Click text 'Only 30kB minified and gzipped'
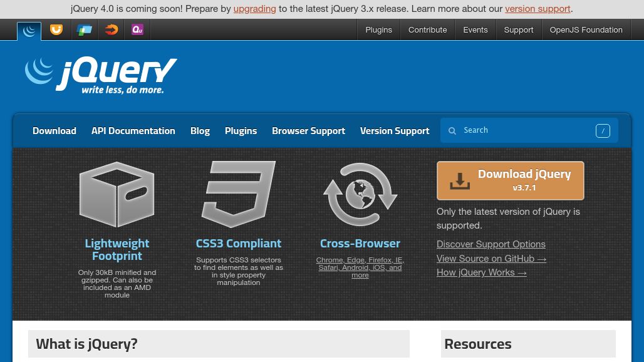Screen dimensions: 644x362 [117, 276]
